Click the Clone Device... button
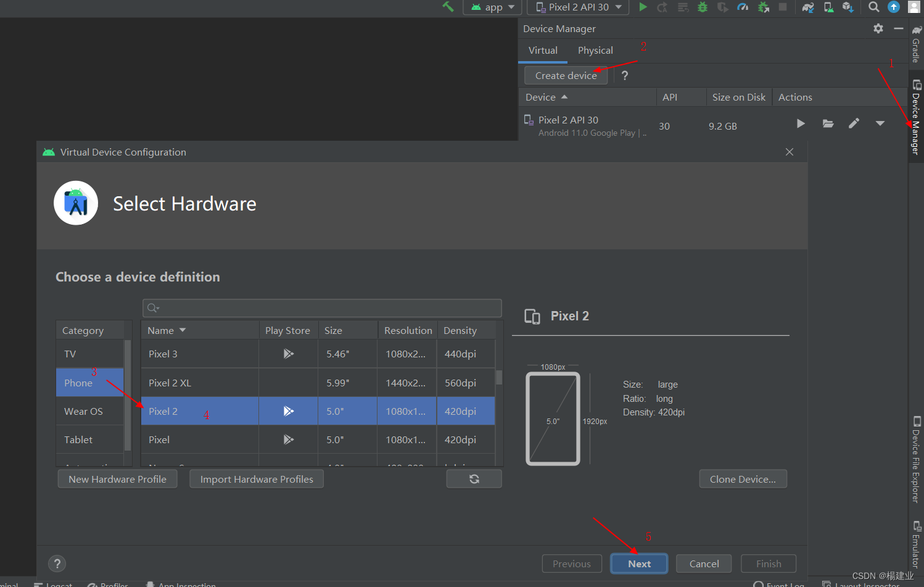 tap(743, 479)
